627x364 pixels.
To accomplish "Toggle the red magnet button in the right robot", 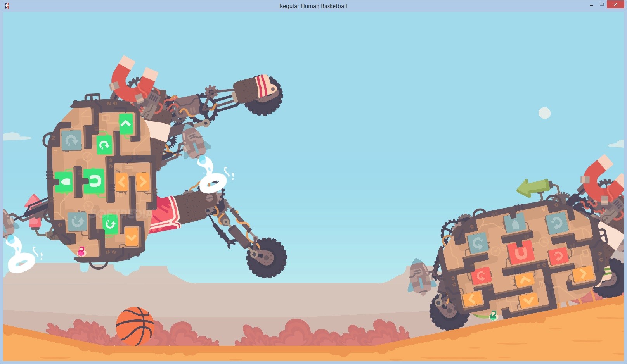I will tap(521, 253).
